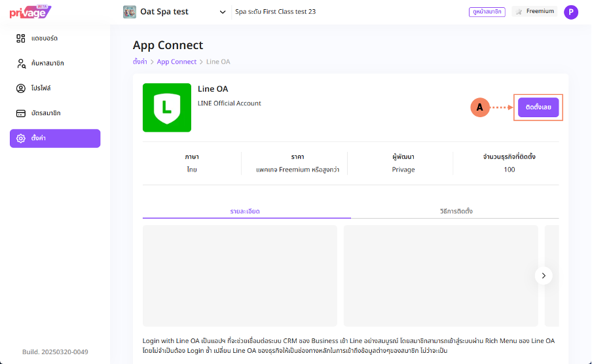592x364 pixels.
Task: Click the membership card icon in the sidebar
Action: pyautogui.click(x=21, y=113)
